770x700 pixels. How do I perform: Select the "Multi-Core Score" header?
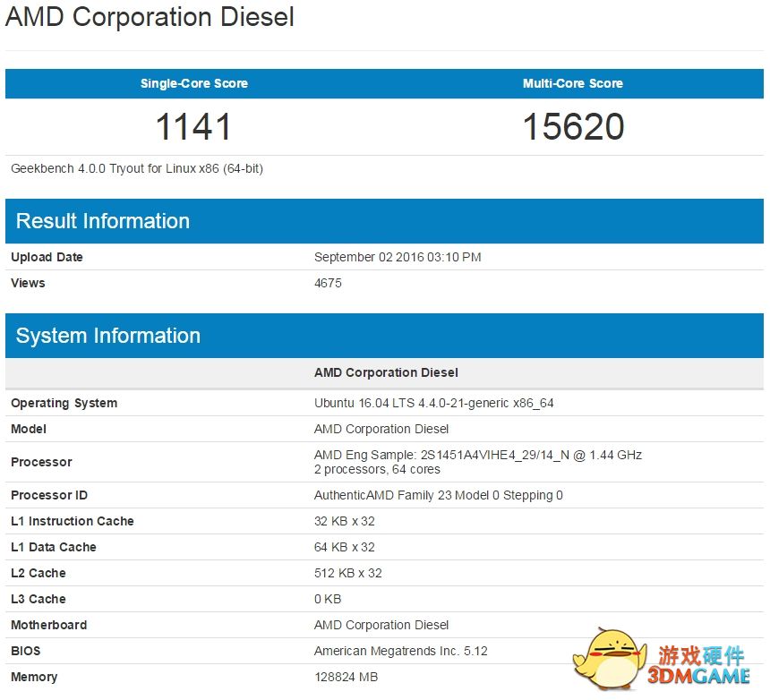click(573, 83)
